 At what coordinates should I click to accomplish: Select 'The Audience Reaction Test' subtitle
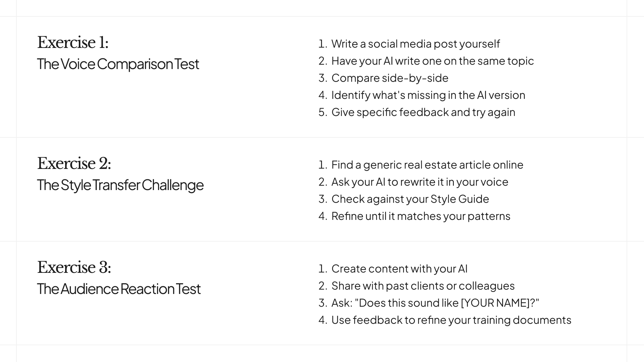[x=119, y=289]
